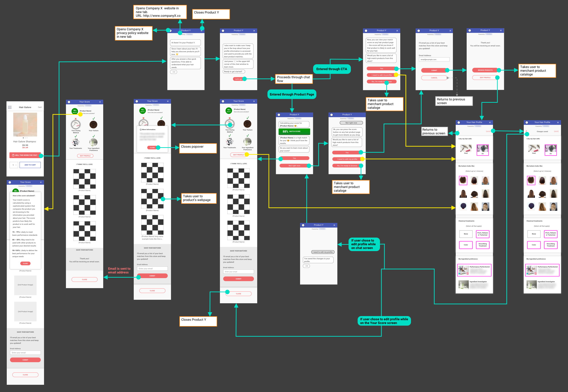Select Ingredient Investigator in unsaved Hair Profile
Viewport: 568px width, 392px height.
pos(474,285)
